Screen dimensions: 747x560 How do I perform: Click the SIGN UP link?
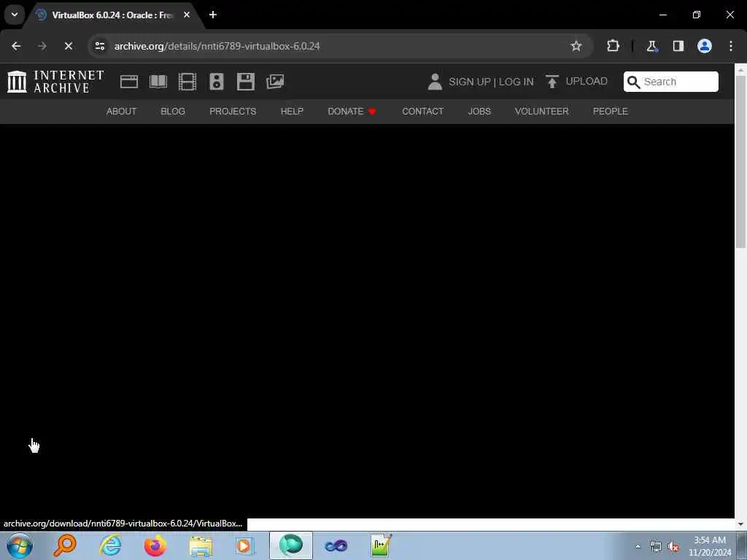pyautogui.click(x=469, y=82)
